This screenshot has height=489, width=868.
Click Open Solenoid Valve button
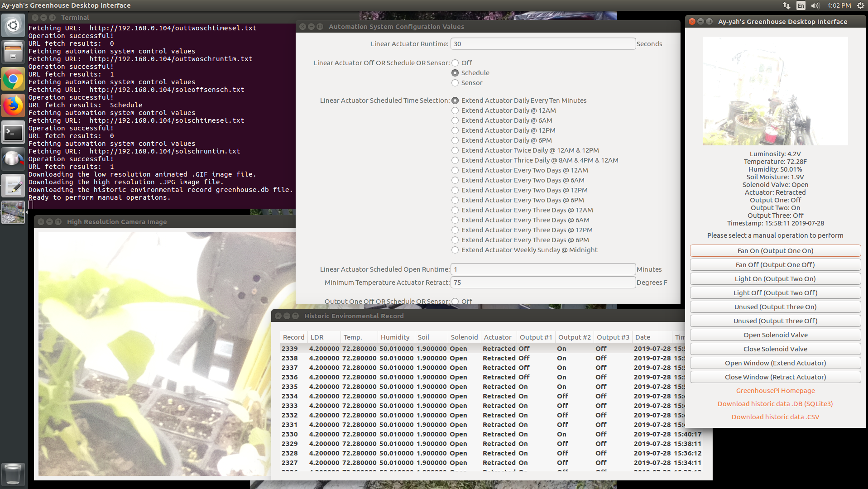coord(775,335)
